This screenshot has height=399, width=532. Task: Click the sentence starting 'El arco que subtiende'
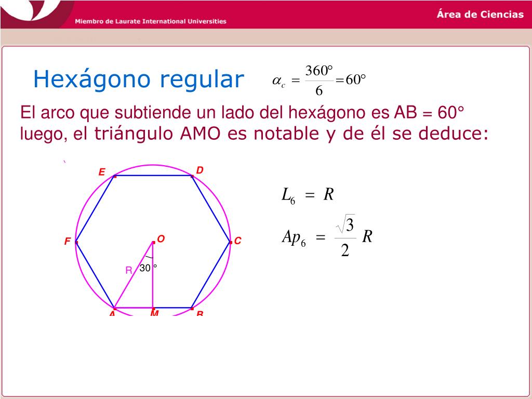point(242,112)
